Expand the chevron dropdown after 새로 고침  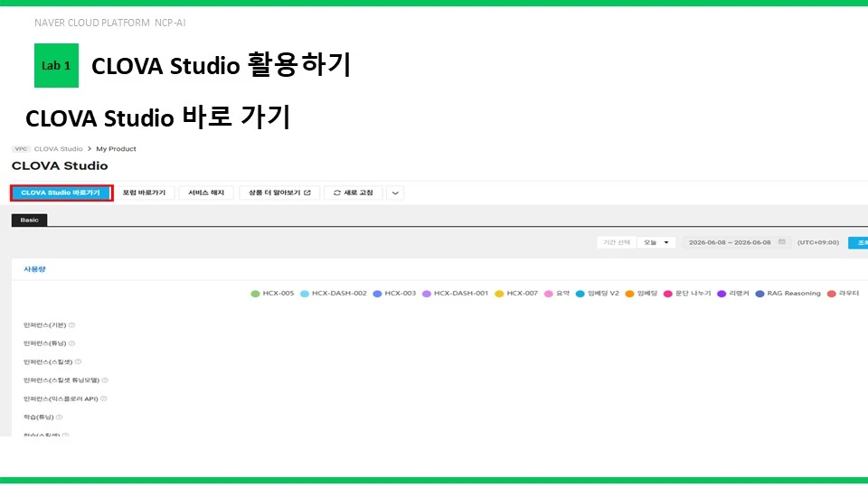(x=395, y=193)
